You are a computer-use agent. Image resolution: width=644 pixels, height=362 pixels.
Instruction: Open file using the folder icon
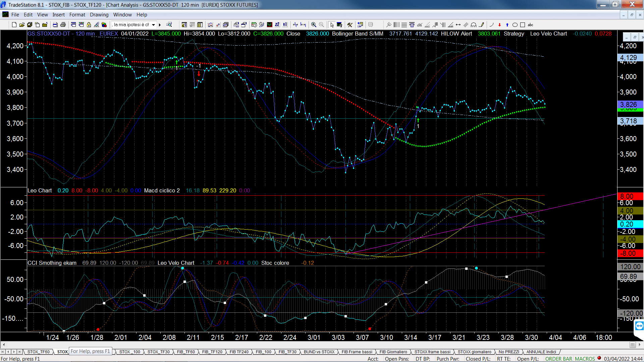click(22, 24)
